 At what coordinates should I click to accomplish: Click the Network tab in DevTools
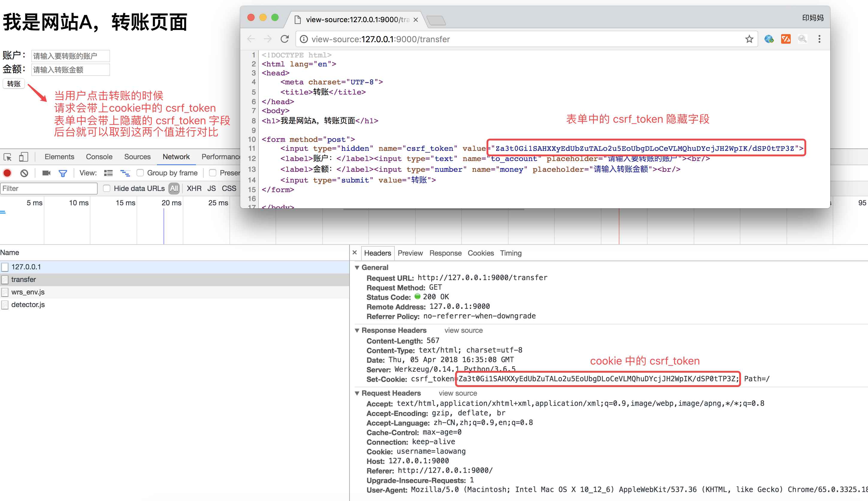tap(177, 156)
